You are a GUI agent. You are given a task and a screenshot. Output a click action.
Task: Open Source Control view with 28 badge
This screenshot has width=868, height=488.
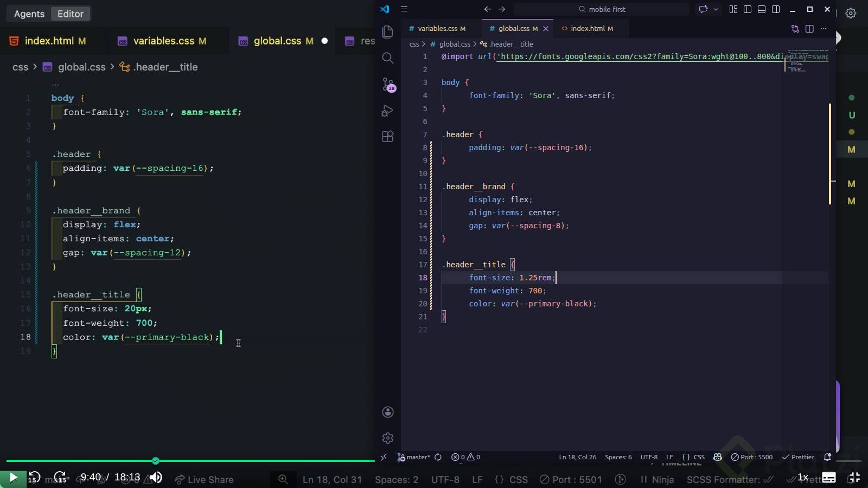click(388, 84)
